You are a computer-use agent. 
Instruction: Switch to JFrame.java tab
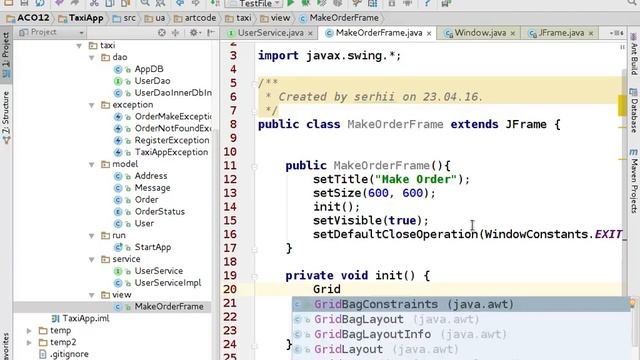561,33
